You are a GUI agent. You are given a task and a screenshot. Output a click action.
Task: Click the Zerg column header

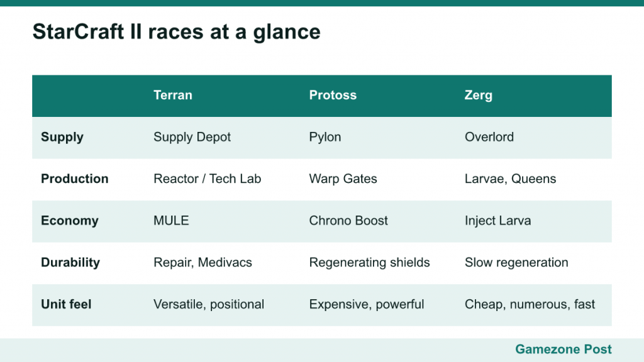pos(479,96)
